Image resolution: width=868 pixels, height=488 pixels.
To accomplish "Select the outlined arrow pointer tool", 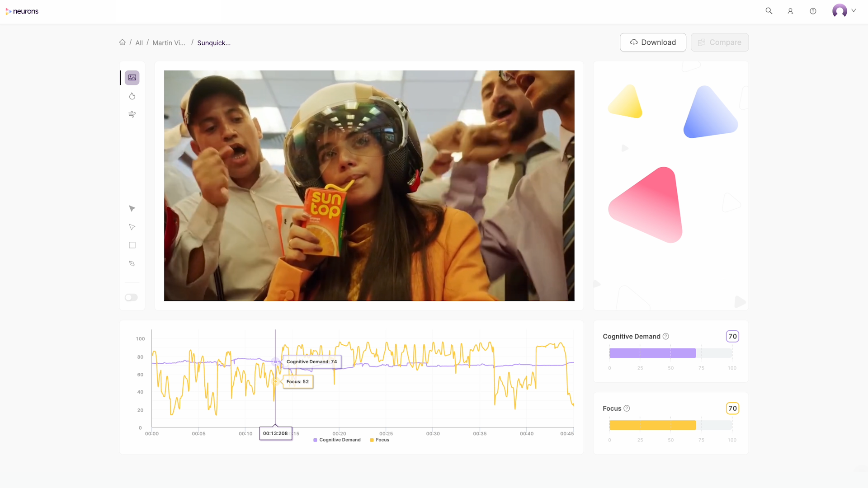I will [132, 227].
